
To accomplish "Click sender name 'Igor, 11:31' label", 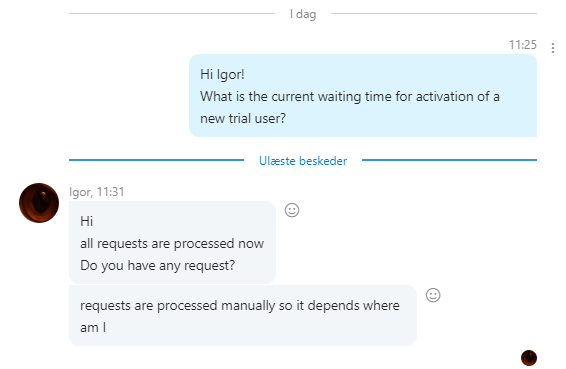I will [97, 192].
